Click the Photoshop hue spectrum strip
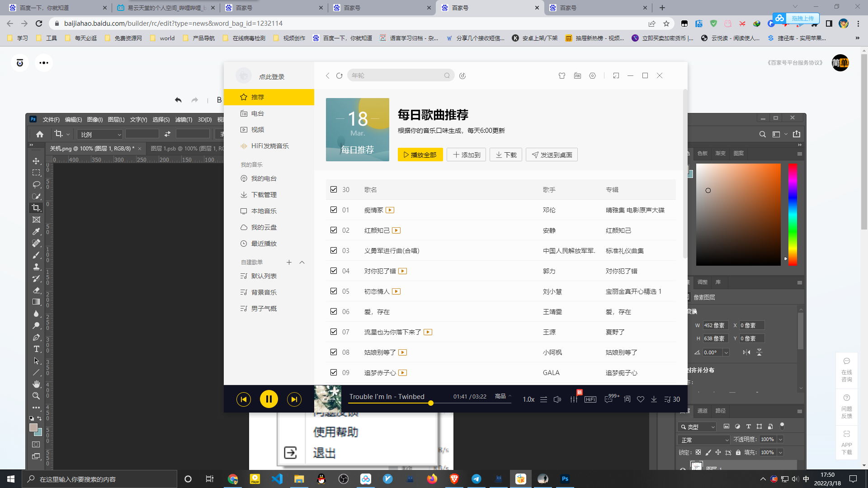This screenshot has height=488, width=868. pos(793,215)
